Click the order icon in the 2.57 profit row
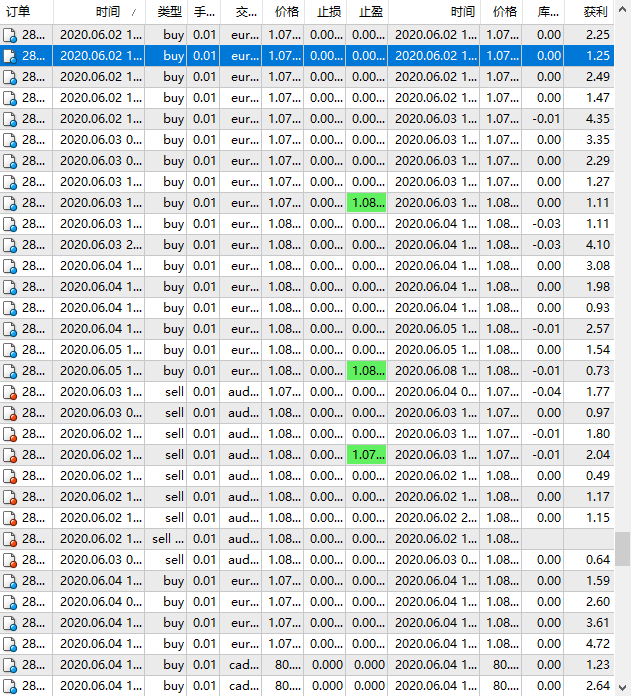 point(10,329)
